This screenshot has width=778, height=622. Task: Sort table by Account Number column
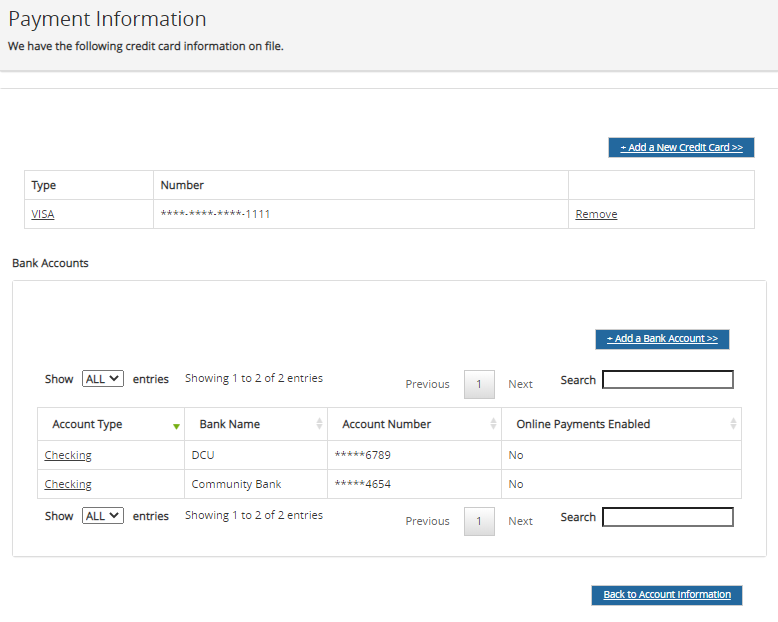(387, 424)
